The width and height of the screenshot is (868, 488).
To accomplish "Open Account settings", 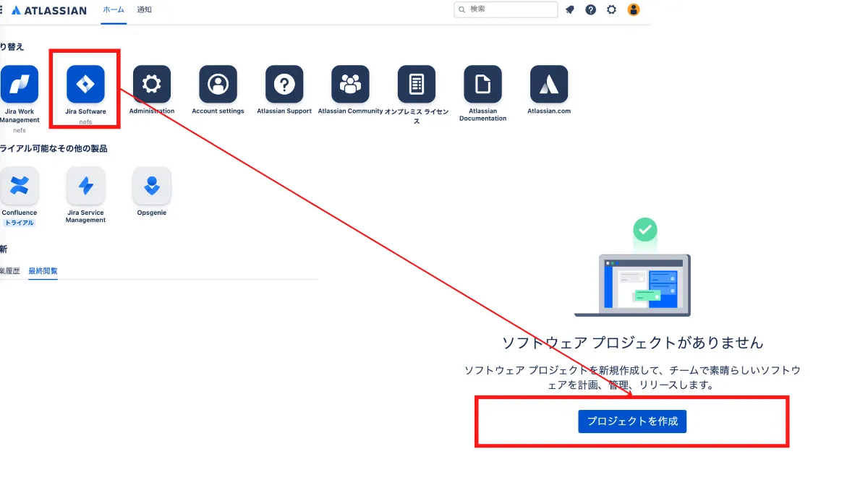I will point(218,83).
